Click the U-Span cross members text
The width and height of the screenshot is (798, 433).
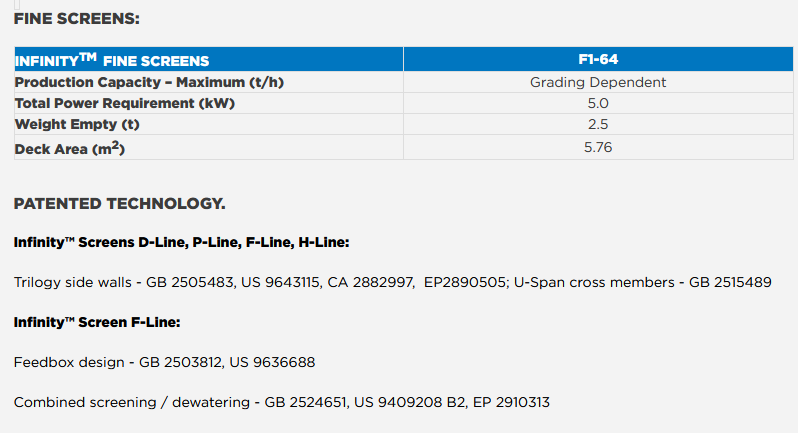click(x=598, y=283)
